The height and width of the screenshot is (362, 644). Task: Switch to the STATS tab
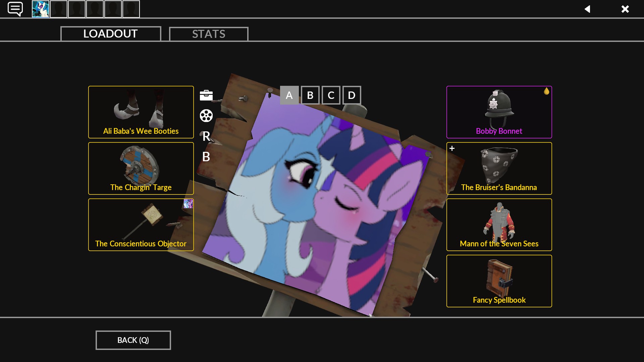[x=209, y=34]
